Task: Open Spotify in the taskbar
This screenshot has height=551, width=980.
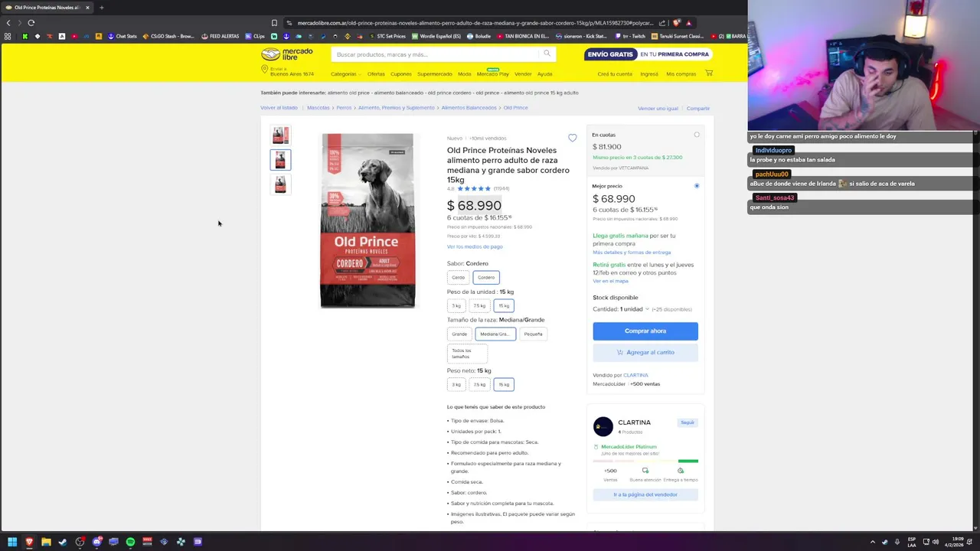Action: [x=130, y=542]
